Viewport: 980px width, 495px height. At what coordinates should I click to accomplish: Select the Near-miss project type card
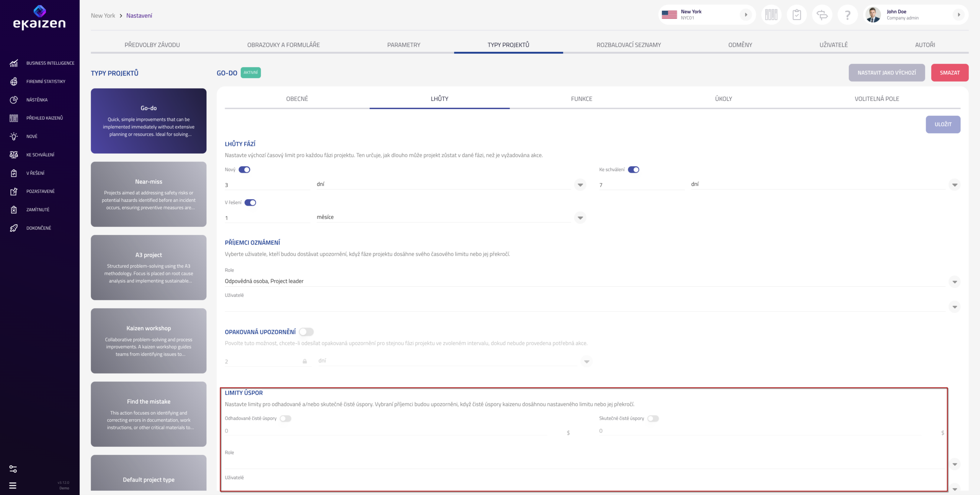[149, 194]
